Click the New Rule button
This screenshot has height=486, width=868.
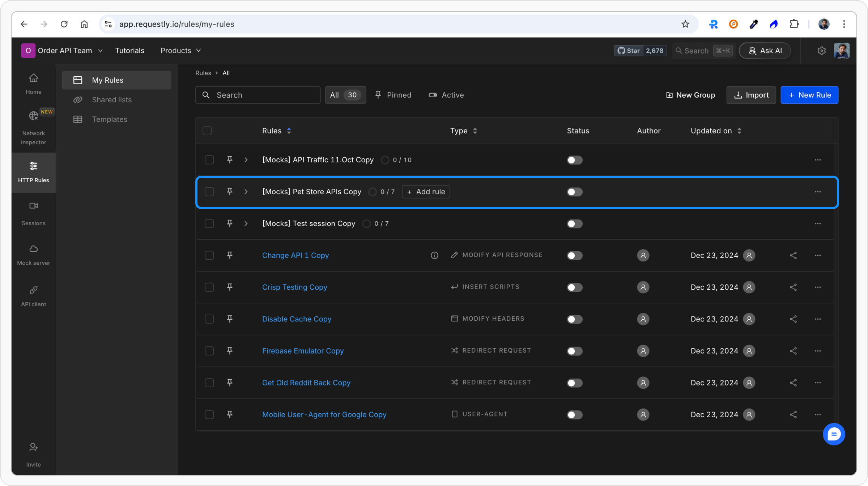coord(809,95)
